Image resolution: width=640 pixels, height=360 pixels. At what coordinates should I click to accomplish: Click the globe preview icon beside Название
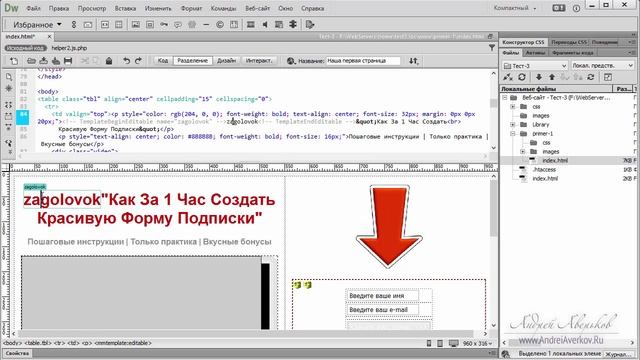[x=291, y=61]
